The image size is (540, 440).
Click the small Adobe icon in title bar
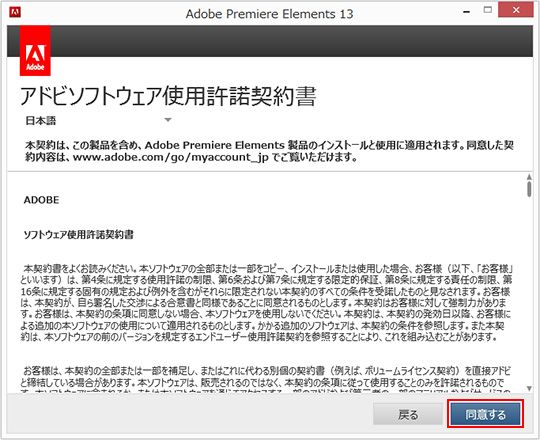[15, 12]
